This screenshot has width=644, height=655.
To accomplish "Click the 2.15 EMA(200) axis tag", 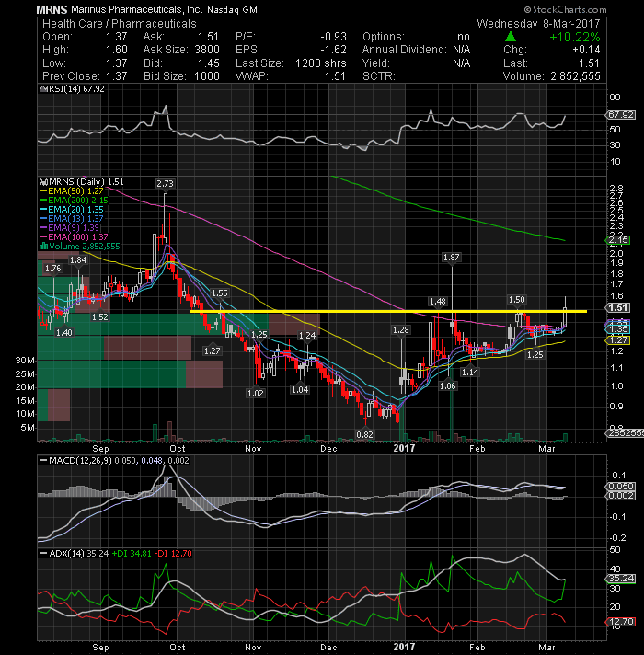I will 617,240.
